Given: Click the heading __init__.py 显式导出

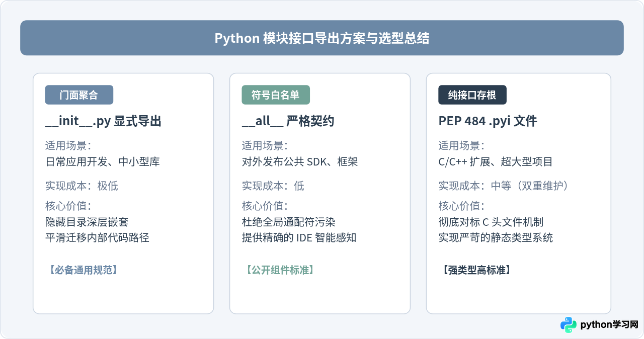Looking at the screenshot, I should (x=103, y=121).
